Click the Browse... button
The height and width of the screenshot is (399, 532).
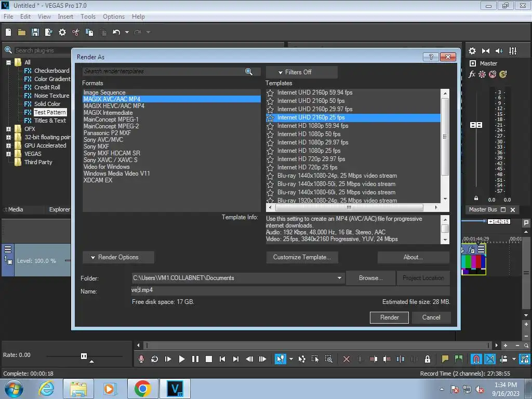[370, 278]
